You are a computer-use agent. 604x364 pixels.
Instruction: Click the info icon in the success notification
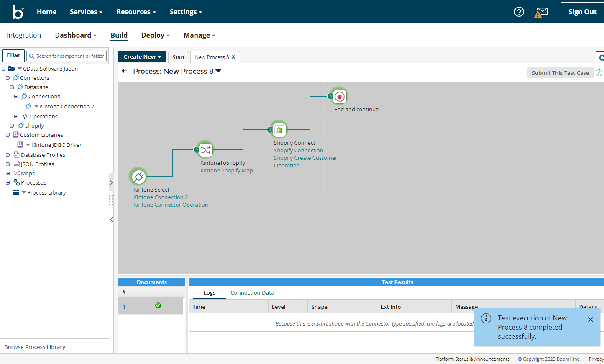(x=486, y=318)
